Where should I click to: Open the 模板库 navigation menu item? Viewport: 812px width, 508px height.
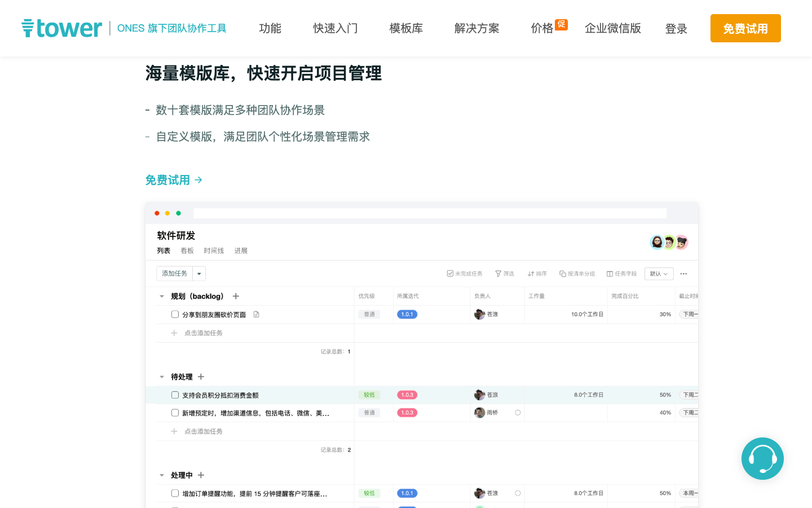[x=406, y=28]
